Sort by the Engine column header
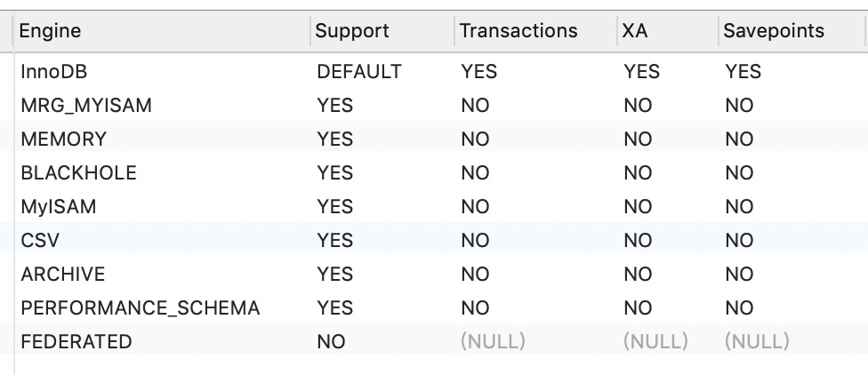Screen dimensions: 868x375 pos(51,31)
